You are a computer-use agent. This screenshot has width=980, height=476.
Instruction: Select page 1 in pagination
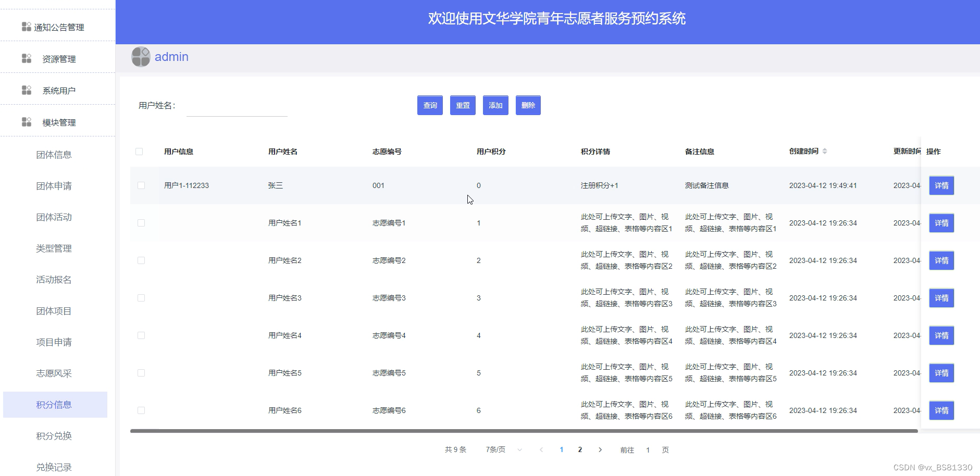click(561, 449)
